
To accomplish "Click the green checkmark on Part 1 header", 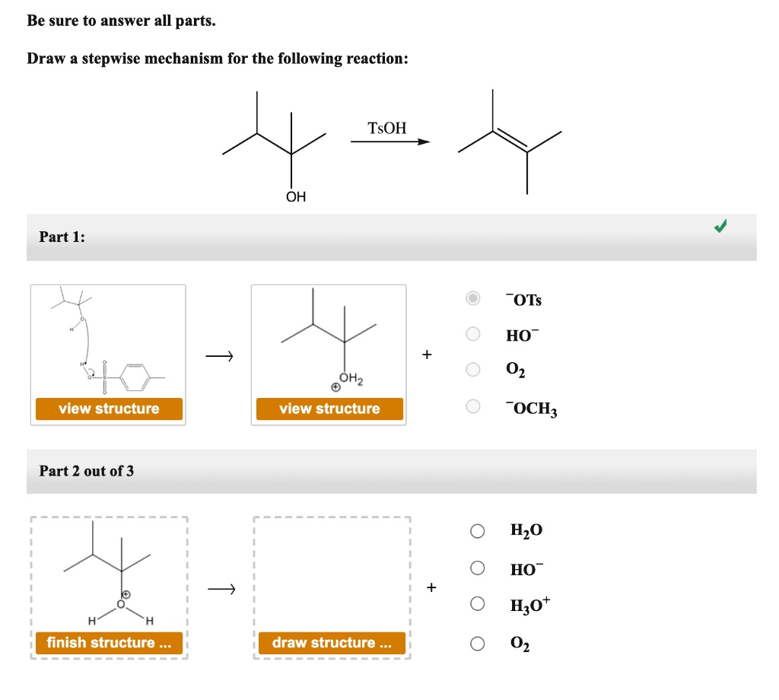I will pyautogui.click(x=720, y=225).
